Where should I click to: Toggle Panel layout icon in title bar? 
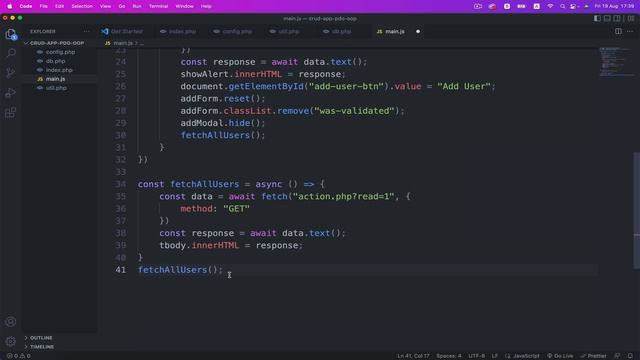coord(607,18)
